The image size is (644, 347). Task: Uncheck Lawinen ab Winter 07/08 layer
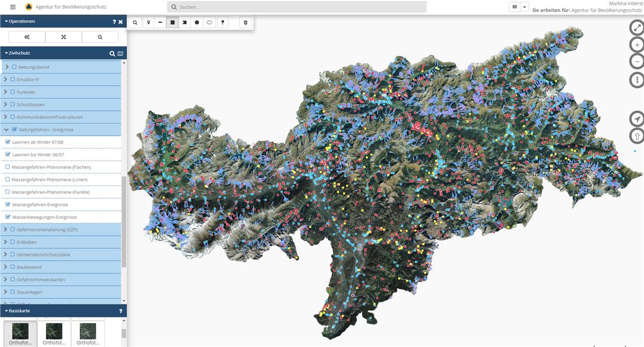click(8, 142)
